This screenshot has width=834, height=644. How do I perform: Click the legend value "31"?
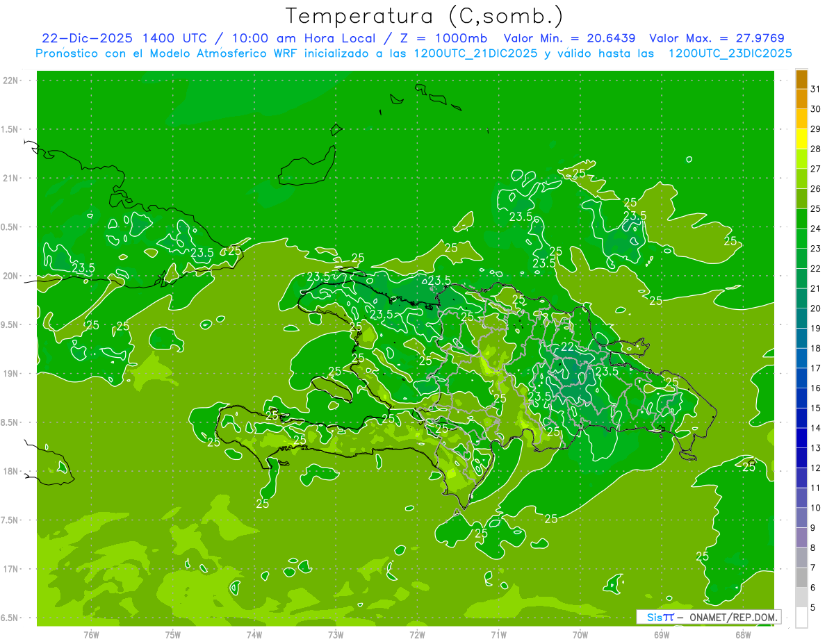(816, 89)
